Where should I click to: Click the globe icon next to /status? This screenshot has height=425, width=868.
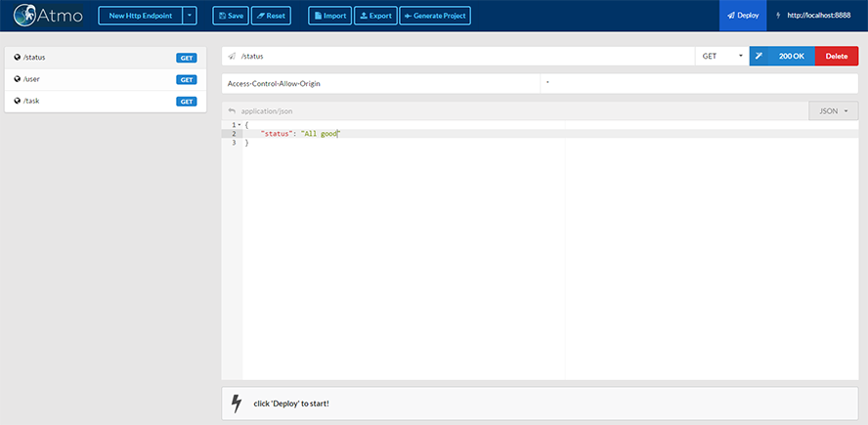pos(18,57)
